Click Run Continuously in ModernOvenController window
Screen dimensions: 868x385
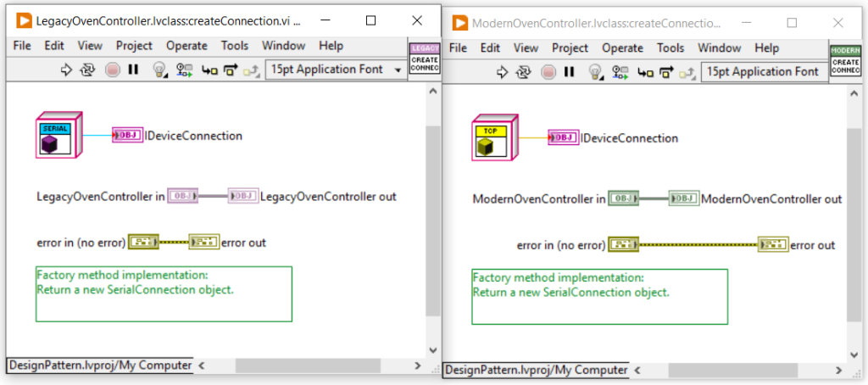(523, 72)
